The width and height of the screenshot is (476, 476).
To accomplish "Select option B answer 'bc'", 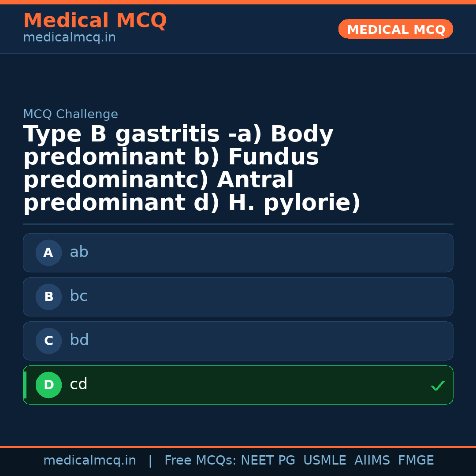I will point(79,296).
